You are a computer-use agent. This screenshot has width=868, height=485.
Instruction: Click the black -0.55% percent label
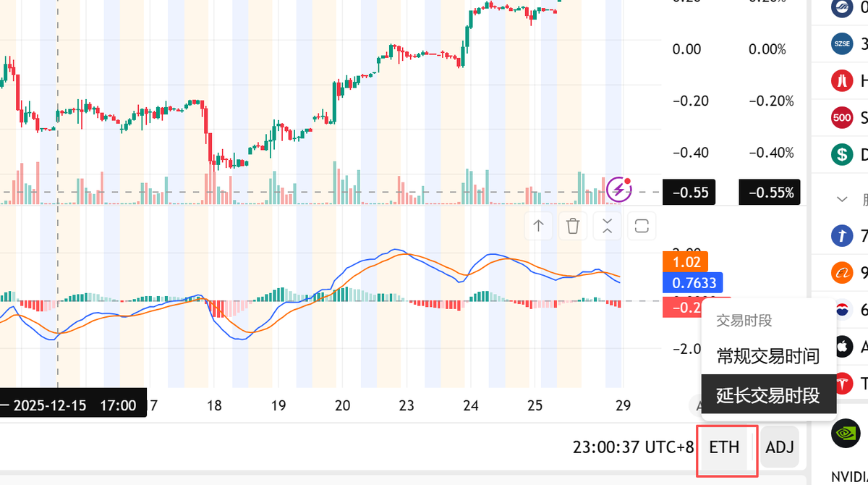[x=770, y=193]
